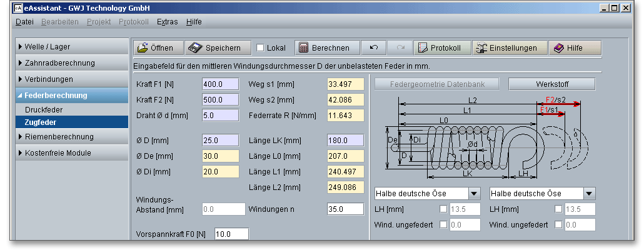Click the Werkstoff button
The width and height of the screenshot is (644, 250).
click(551, 84)
